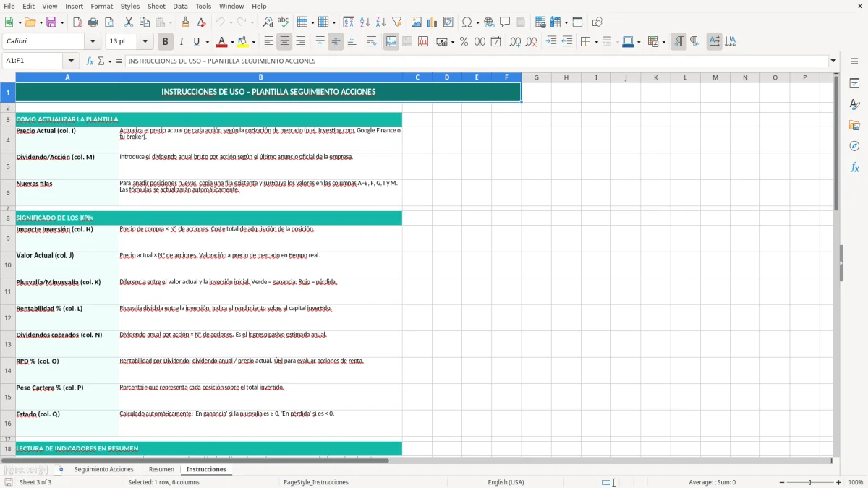868x488 pixels.
Task: Toggle Align Right
Action: click(x=300, y=42)
